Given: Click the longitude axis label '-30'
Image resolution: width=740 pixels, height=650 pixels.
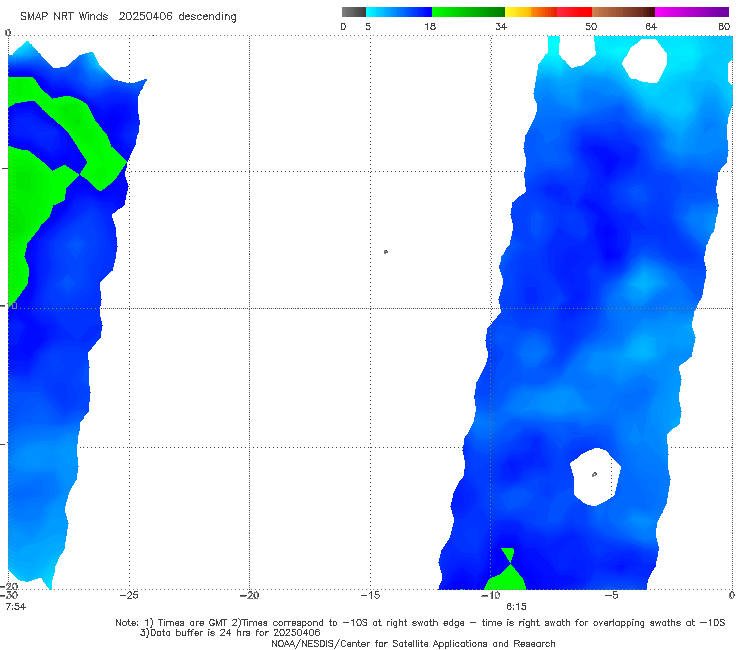Looking at the screenshot, I should click(x=9, y=595).
